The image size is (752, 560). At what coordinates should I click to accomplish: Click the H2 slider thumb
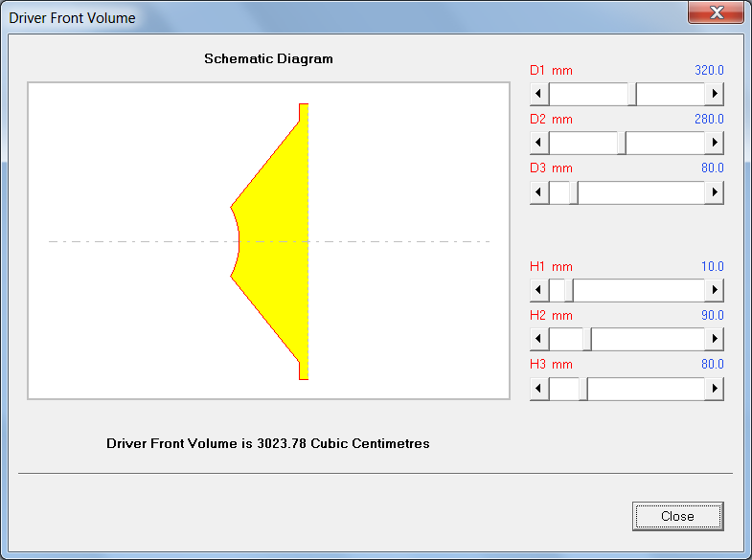coord(587,339)
